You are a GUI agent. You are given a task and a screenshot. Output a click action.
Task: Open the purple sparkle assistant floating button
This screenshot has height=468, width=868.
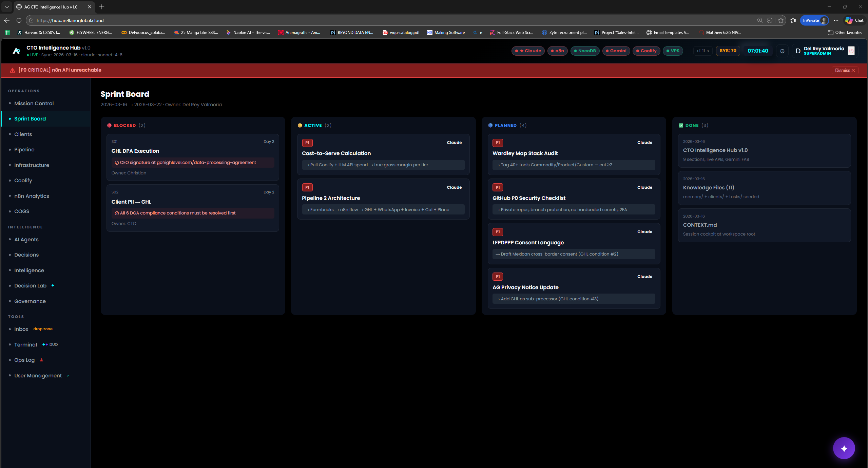tap(844, 448)
